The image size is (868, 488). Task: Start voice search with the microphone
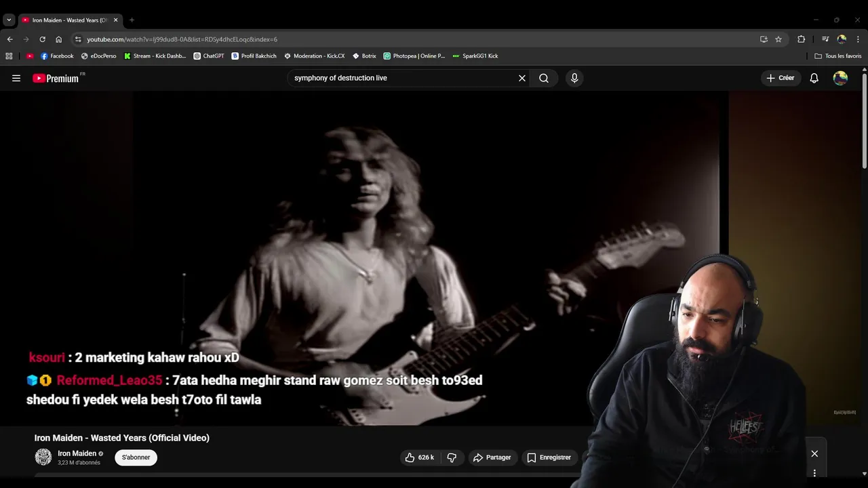574,78
